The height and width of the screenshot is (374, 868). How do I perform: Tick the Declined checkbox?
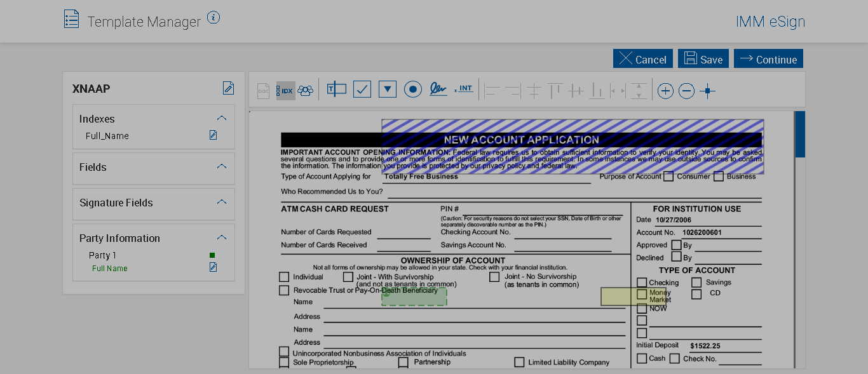point(676,258)
